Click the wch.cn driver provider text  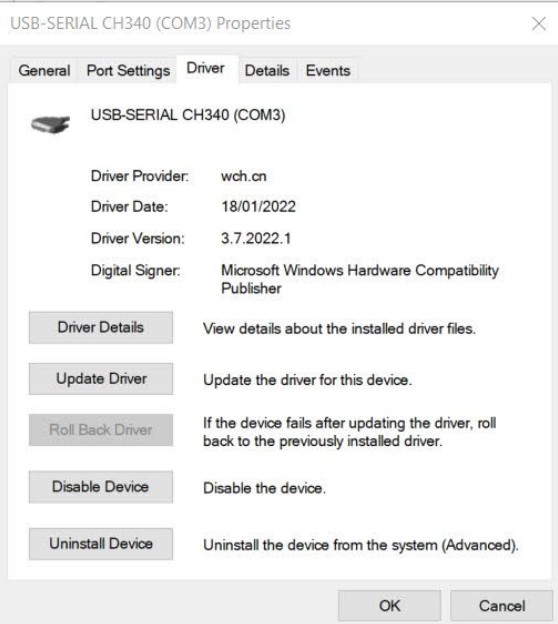[x=244, y=176]
